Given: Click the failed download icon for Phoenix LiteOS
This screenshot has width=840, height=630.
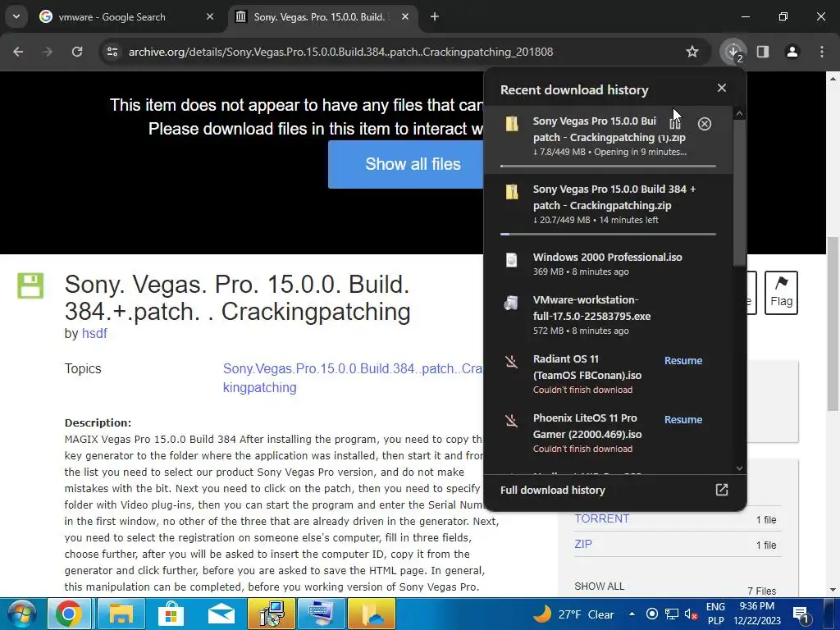Looking at the screenshot, I should 512,421.
